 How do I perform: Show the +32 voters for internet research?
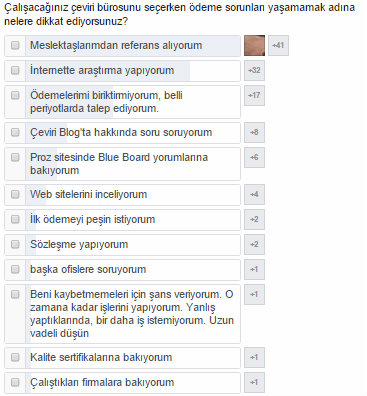pyautogui.click(x=254, y=70)
